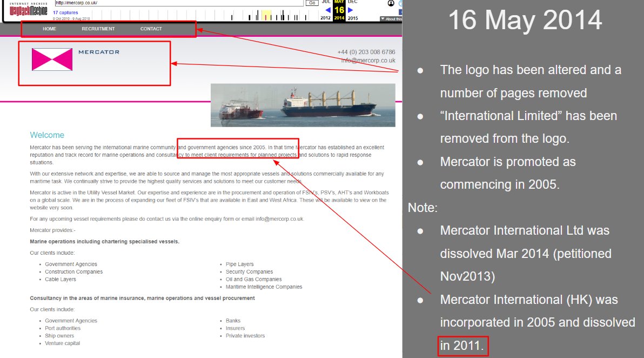The width and height of the screenshot is (644, 358).
Task: Click the 'Venture capital' list item
Action: 63,343
